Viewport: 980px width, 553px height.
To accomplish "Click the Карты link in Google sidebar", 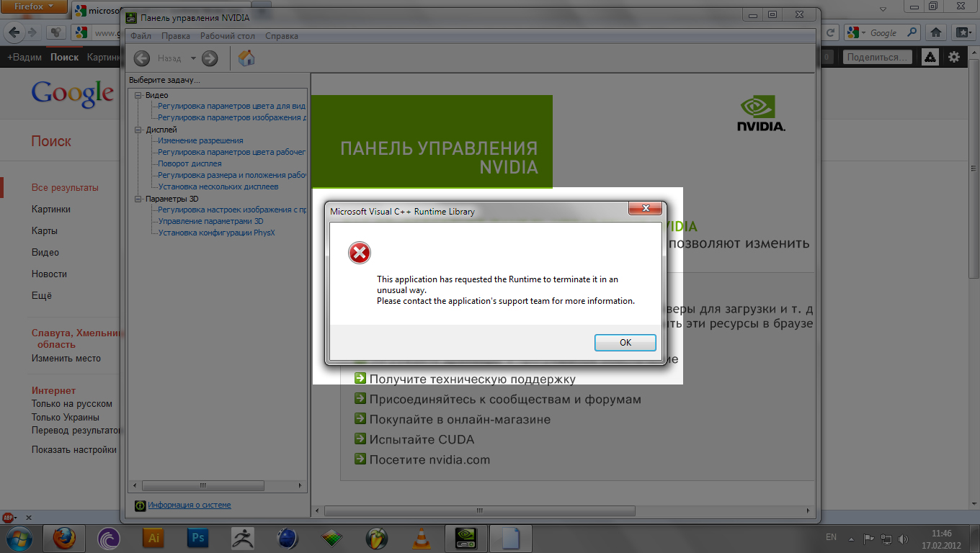I will coord(45,231).
